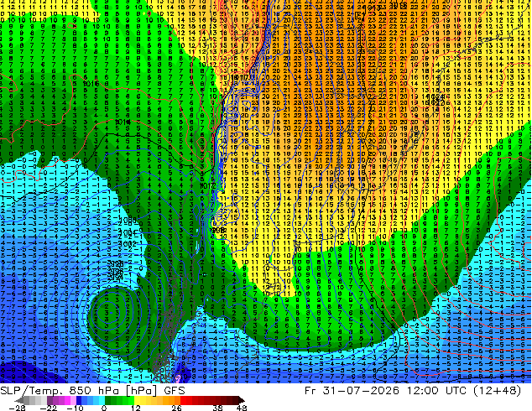Click the "12" label on the color scale
Image resolution: width=532 pixels, height=411 pixels.
136,408
